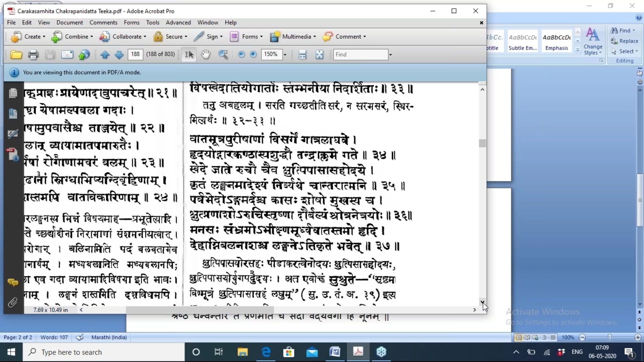Select the Marquee Zoom tool
The image size is (644, 362).
pos(223,54)
